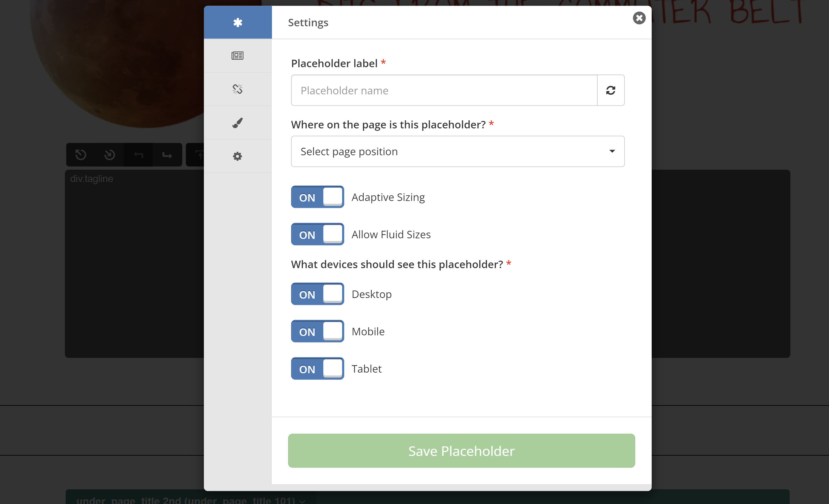The width and height of the screenshot is (829, 504).
Task: Toggle the Adaptive Sizing switch
Action: pos(317,197)
